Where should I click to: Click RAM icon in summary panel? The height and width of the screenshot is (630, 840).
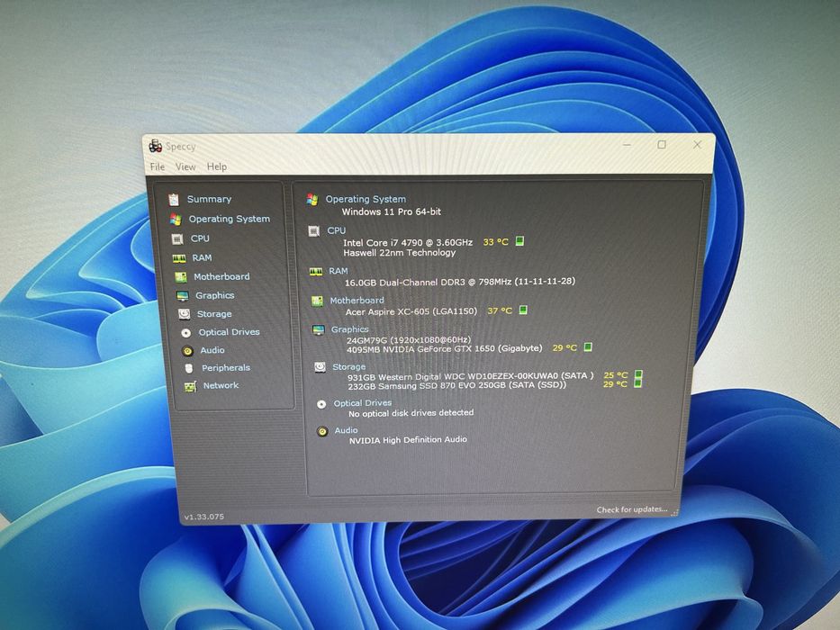click(315, 272)
